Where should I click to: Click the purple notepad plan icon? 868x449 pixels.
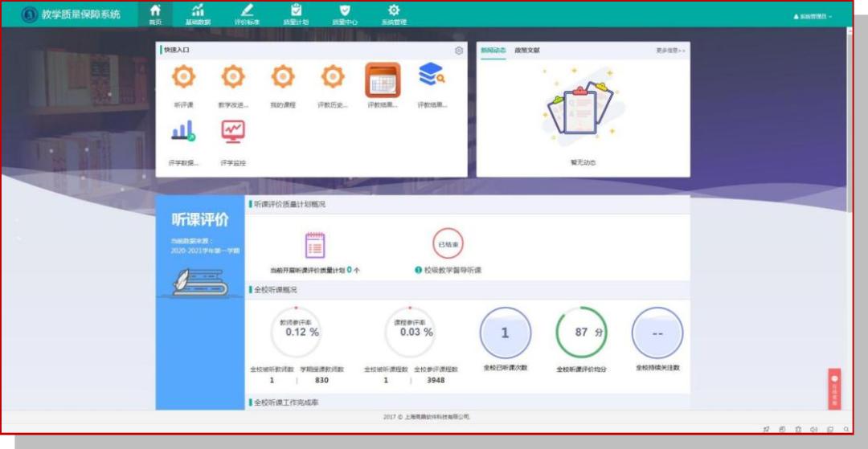[x=315, y=245]
